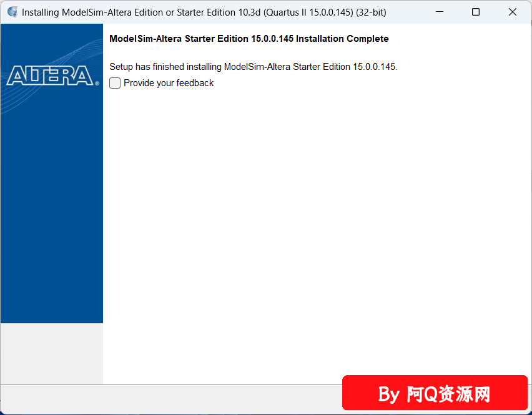This screenshot has width=532, height=415.
Task: Click the 'Installation Complete' heading text
Action: pyautogui.click(x=249, y=39)
